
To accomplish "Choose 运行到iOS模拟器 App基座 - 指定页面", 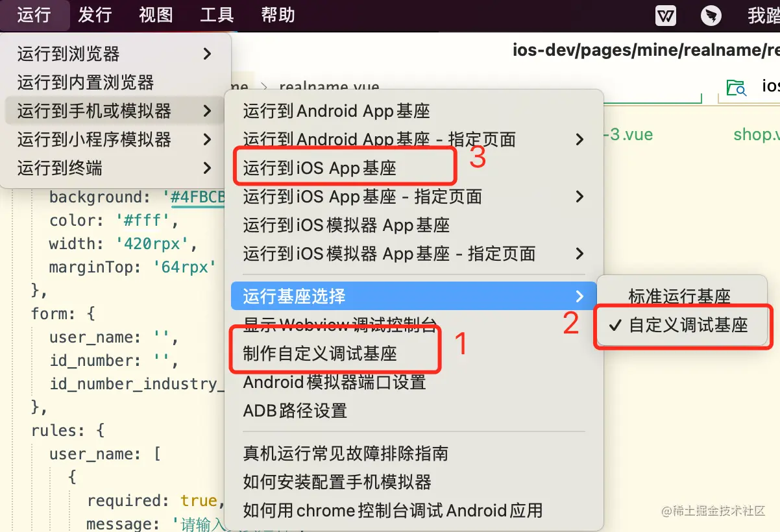I will point(413,254).
